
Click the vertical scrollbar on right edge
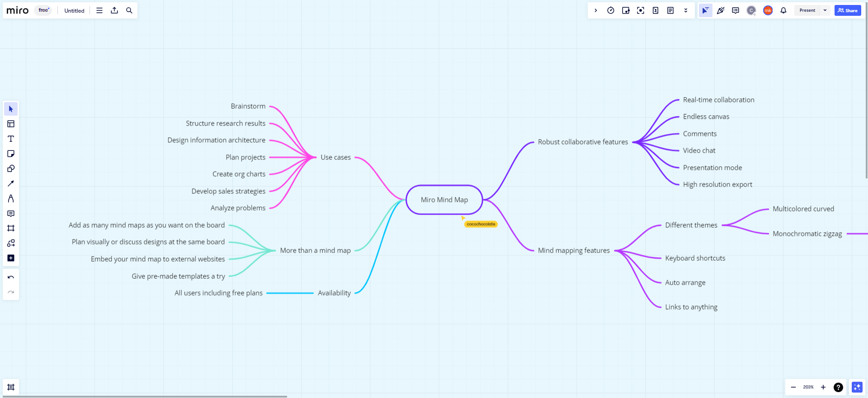pyautogui.click(x=866, y=90)
